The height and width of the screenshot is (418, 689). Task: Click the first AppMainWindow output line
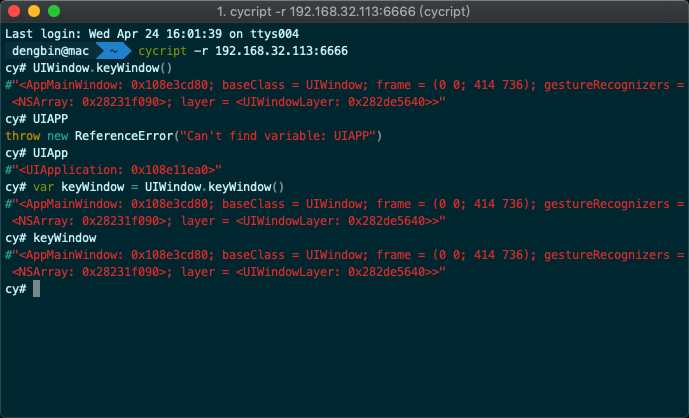(x=344, y=85)
